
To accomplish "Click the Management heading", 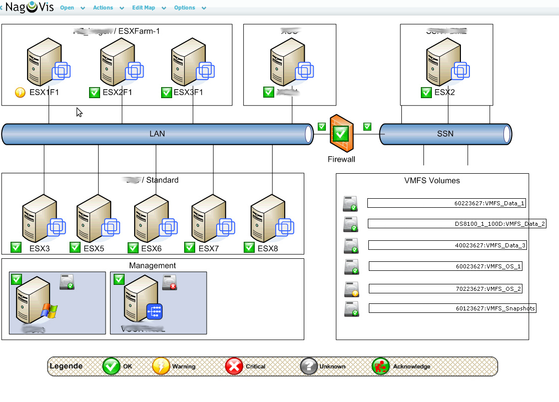I will (x=152, y=266).
